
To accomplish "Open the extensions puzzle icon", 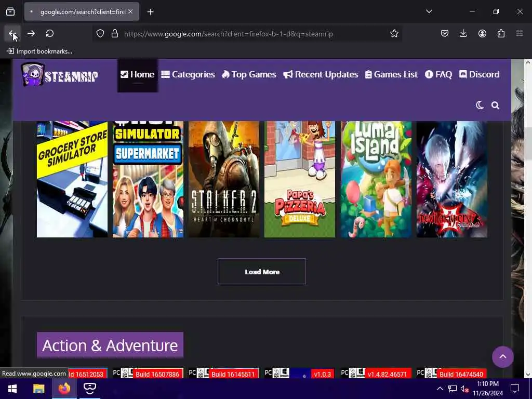I will click(501, 34).
